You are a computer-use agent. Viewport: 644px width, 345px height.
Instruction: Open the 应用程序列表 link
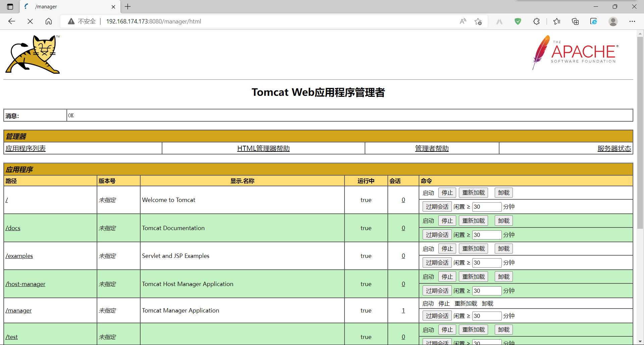click(25, 148)
